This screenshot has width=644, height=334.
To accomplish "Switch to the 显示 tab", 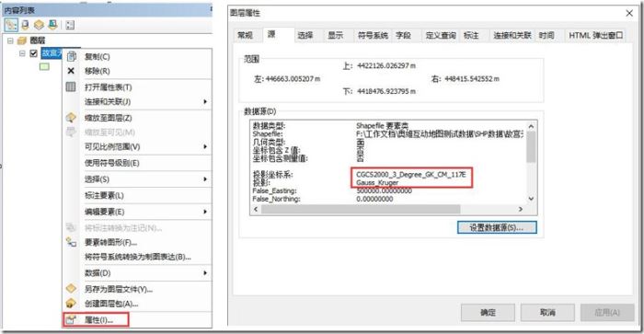I will point(335,35).
